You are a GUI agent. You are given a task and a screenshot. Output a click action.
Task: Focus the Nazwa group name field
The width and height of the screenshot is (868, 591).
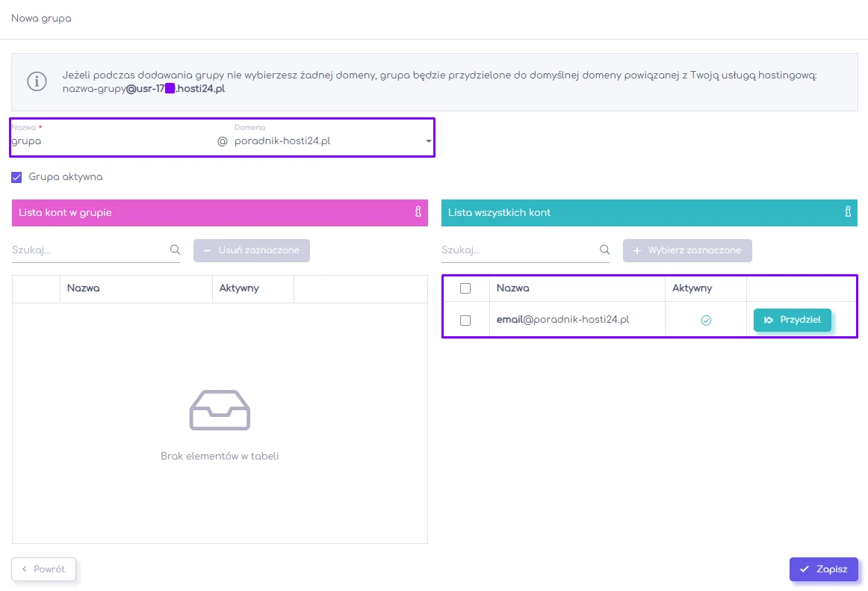(x=111, y=141)
